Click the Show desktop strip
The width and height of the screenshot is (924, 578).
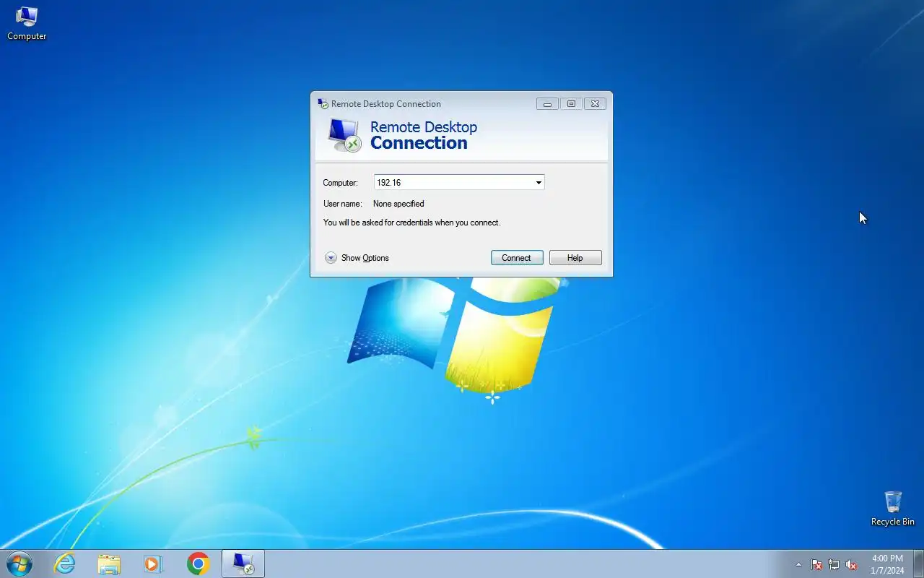tap(918, 564)
